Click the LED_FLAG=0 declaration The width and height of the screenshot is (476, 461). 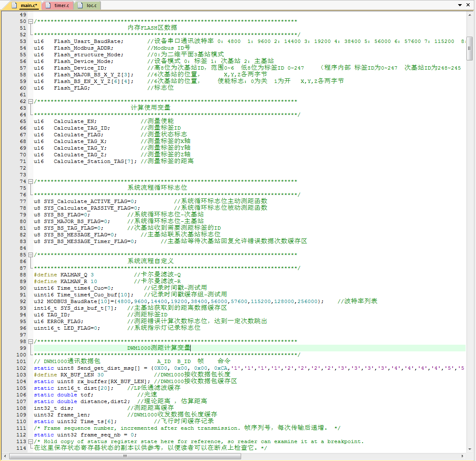(x=67, y=328)
